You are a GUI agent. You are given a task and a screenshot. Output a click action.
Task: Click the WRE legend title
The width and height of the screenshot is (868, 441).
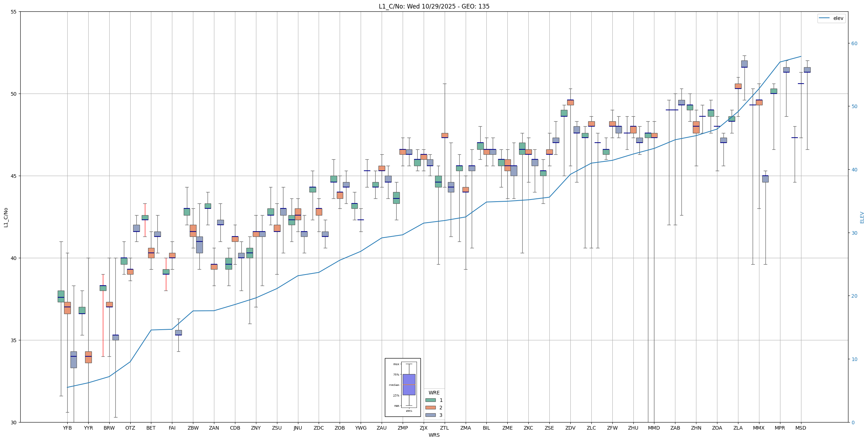click(434, 393)
